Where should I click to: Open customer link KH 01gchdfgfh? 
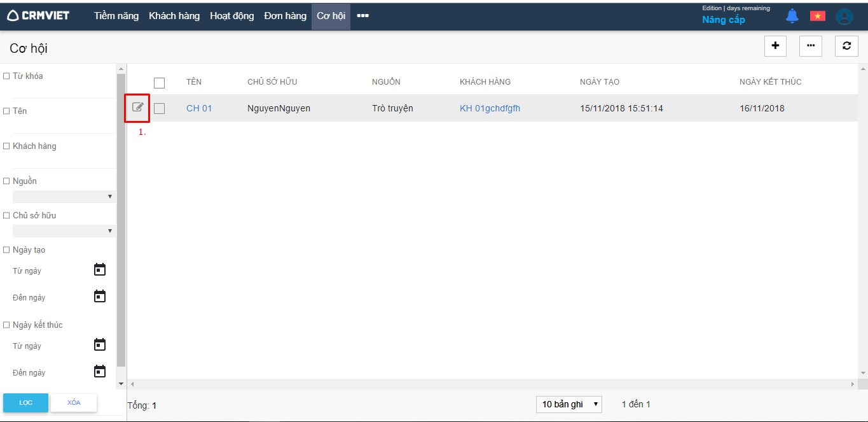pyautogui.click(x=490, y=108)
